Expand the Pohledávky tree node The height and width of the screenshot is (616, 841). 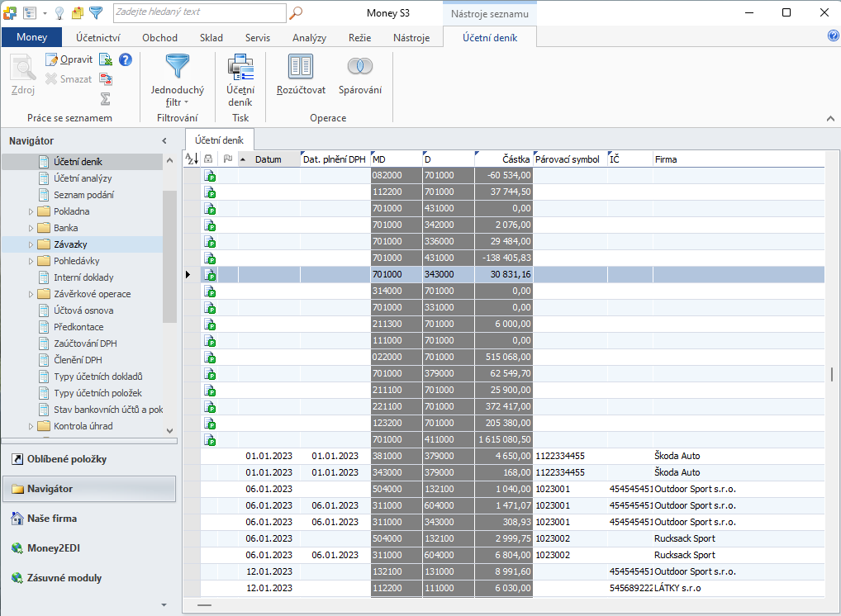coord(31,261)
